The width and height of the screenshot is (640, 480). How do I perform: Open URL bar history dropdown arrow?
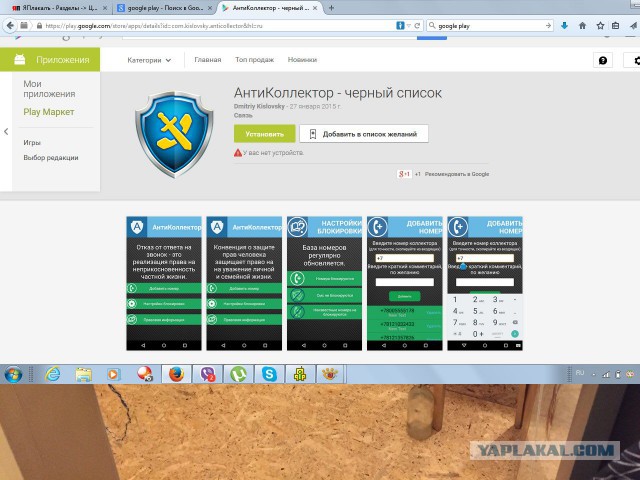pos(409,26)
